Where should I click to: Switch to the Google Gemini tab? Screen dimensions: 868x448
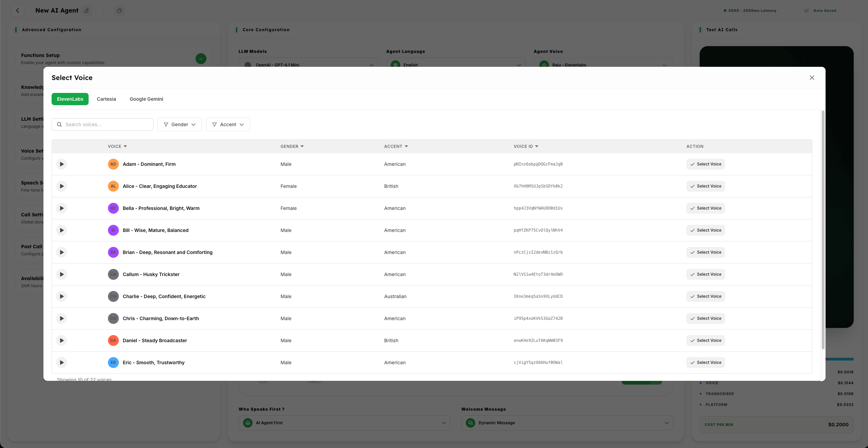[146, 99]
